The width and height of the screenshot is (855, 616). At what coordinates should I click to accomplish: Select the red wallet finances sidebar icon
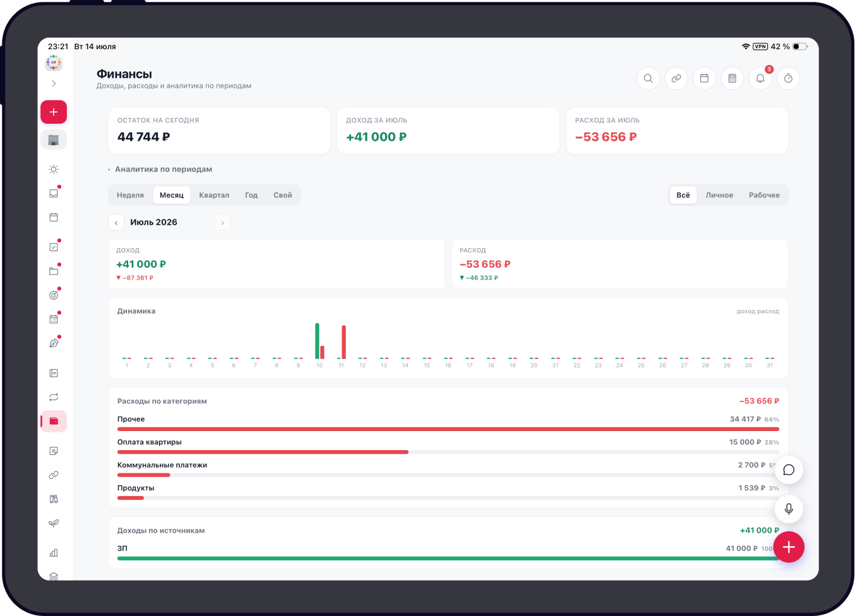coord(54,421)
